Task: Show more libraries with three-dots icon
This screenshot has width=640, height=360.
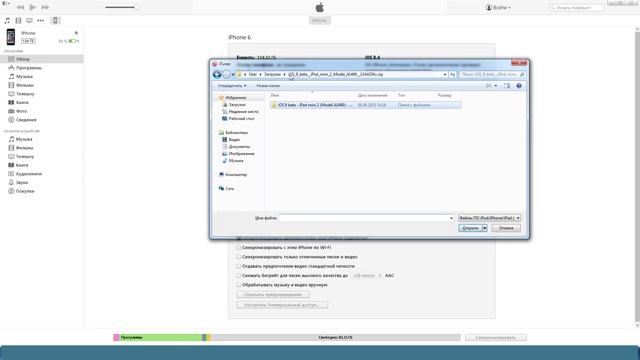Action: pyautogui.click(x=40, y=20)
